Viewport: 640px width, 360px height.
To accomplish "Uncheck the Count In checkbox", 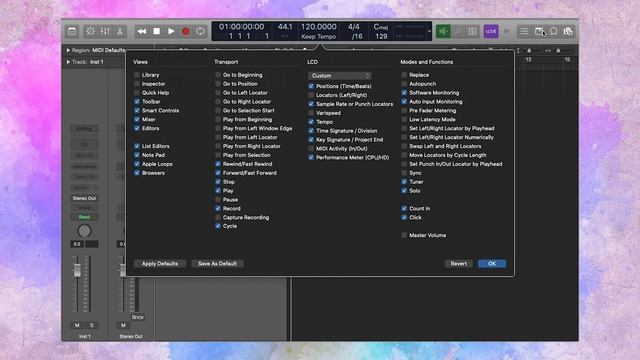I will (x=404, y=209).
